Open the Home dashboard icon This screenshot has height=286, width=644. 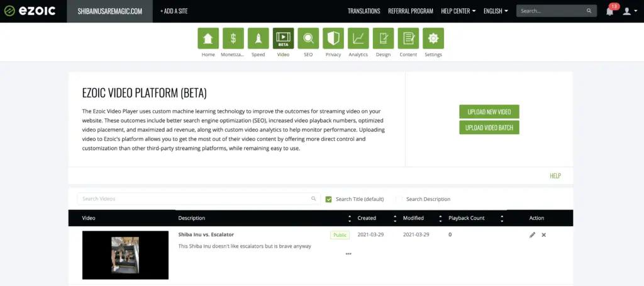tap(208, 38)
